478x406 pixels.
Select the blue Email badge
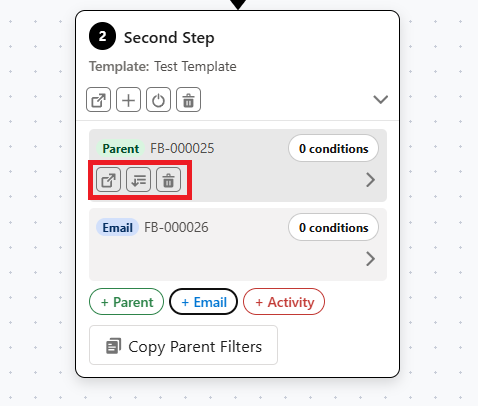pyautogui.click(x=117, y=227)
